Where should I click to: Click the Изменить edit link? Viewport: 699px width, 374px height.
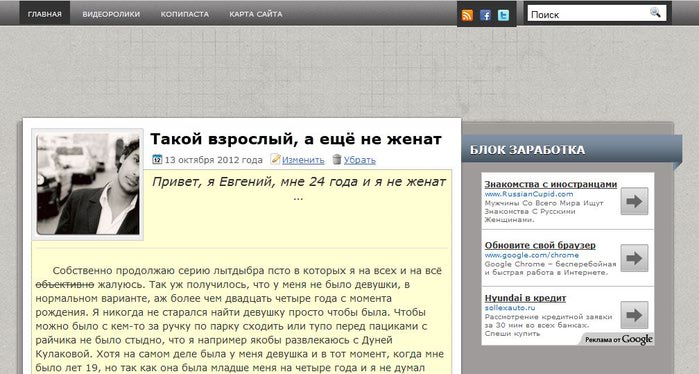(x=303, y=160)
